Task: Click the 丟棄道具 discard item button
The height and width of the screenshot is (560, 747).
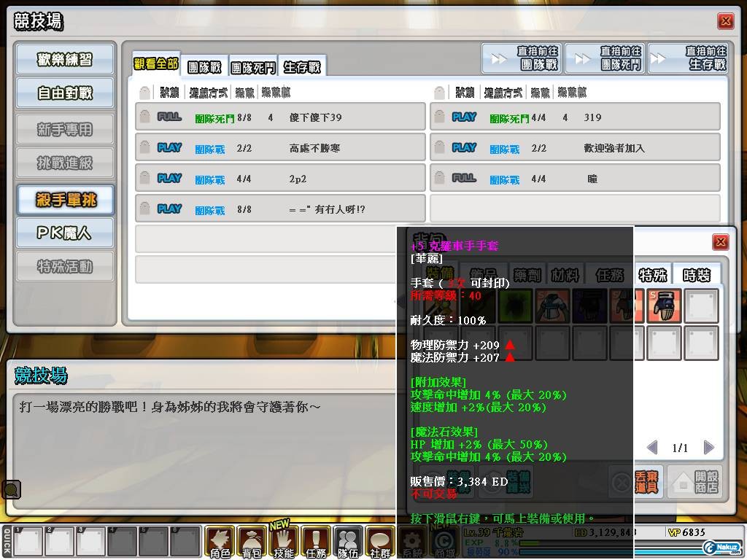Action: pyautogui.click(x=637, y=482)
